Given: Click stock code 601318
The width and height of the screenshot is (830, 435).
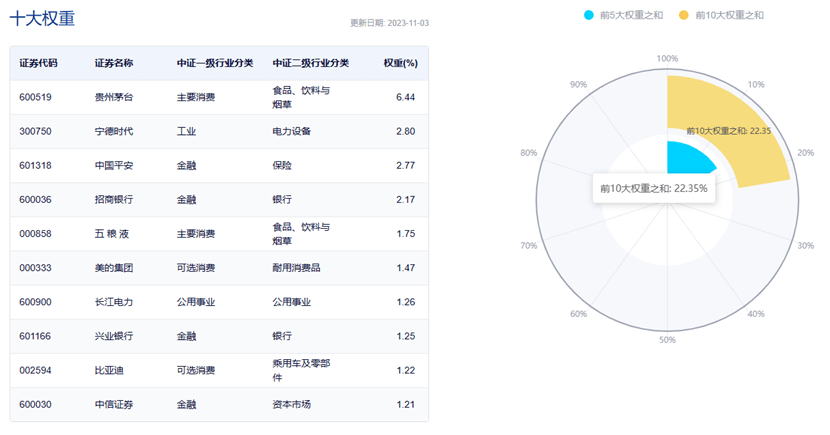Looking at the screenshot, I should coord(36,166).
